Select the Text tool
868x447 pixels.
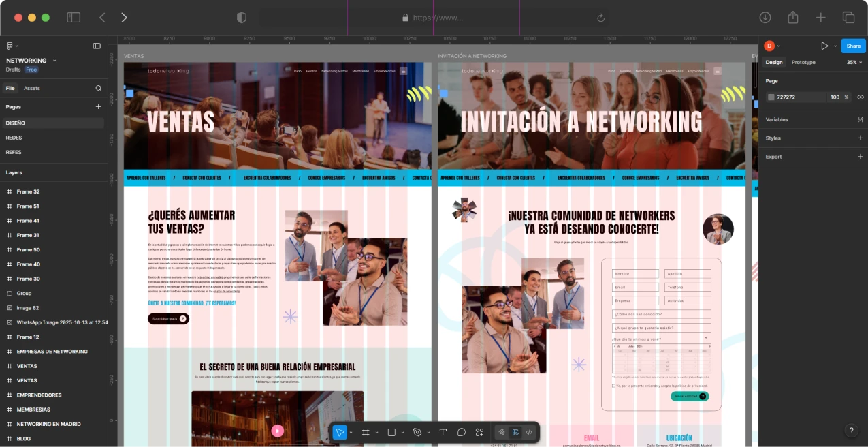443,431
